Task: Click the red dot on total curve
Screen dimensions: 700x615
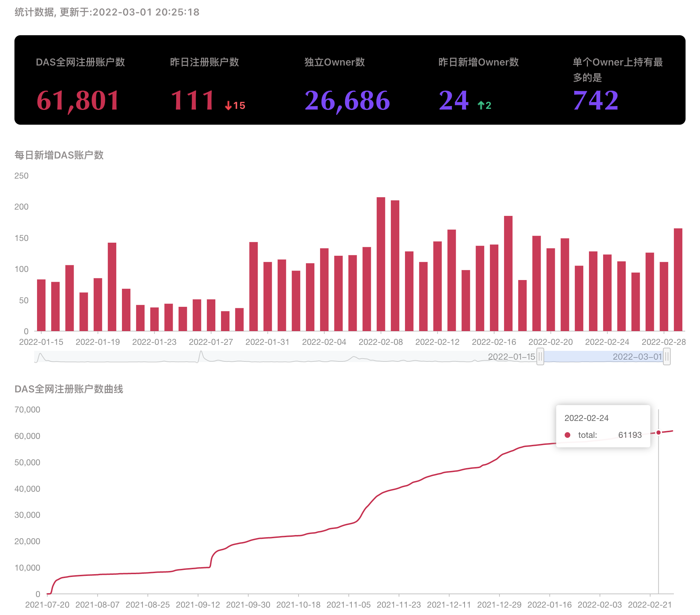Action: tap(658, 433)
